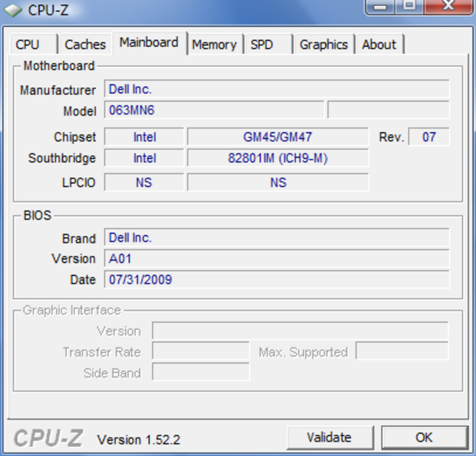Open the Caches tab
This screenshot has width=476, height=456.
pyautogui.click(x=85, y=45)
